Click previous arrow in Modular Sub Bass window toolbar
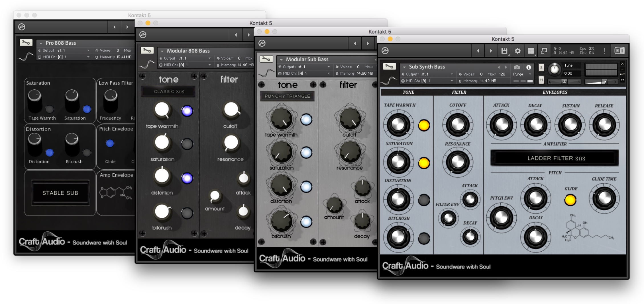This screenshot has height=304, width=644. (x=355, y=44)
